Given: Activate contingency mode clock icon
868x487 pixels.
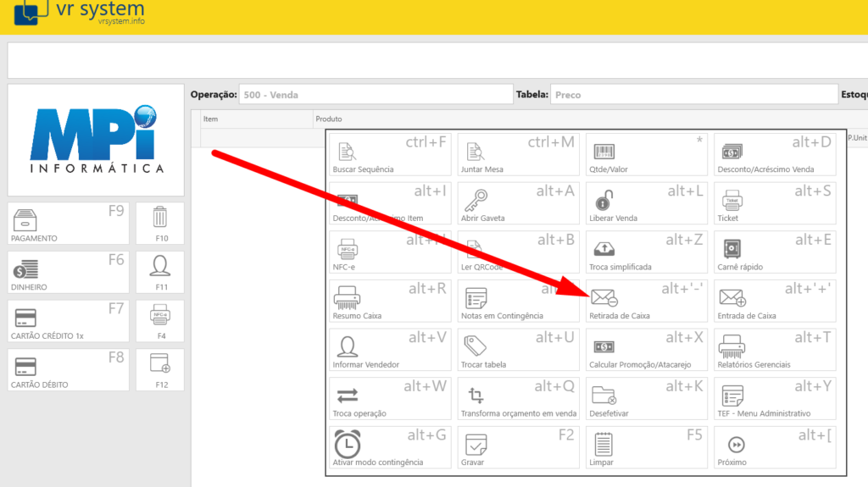Looking at the screenshot, I should [x=347, y=443].
